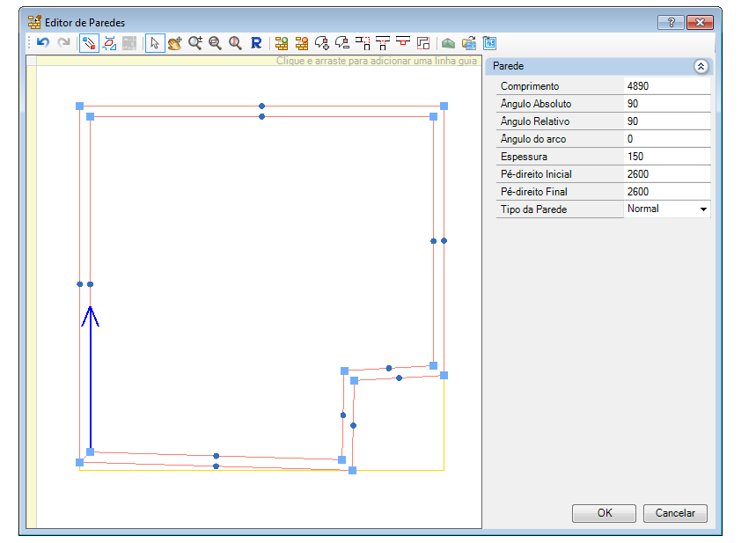Image resolution: width=756 pixels, height=543 pixels.
Task: Click the red wall cap icon
Action: point(403,42)
